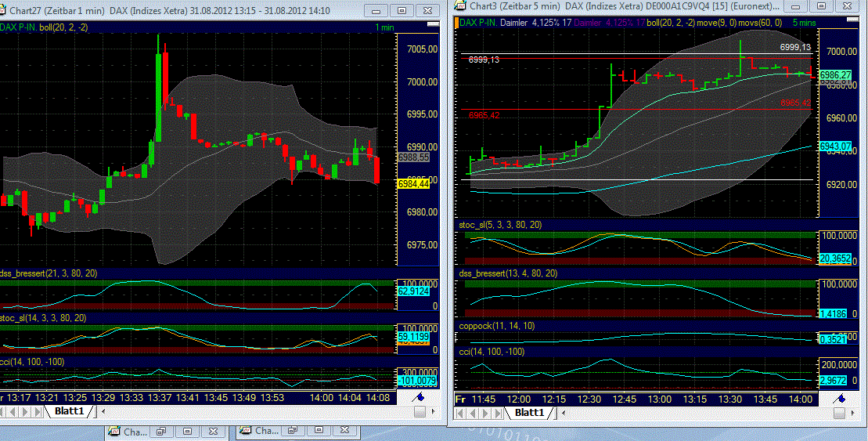The height and width of the screenshot is (441, 868).
Task: Jump to first sheet in Chart3
Action: coord(460,414)
